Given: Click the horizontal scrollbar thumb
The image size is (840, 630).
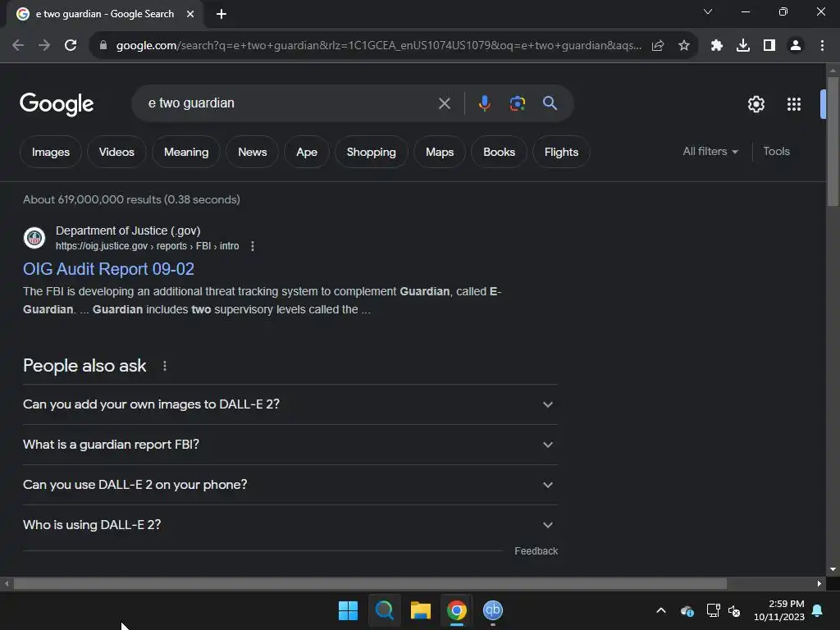Looking at the screenshot, I should 370,583.
